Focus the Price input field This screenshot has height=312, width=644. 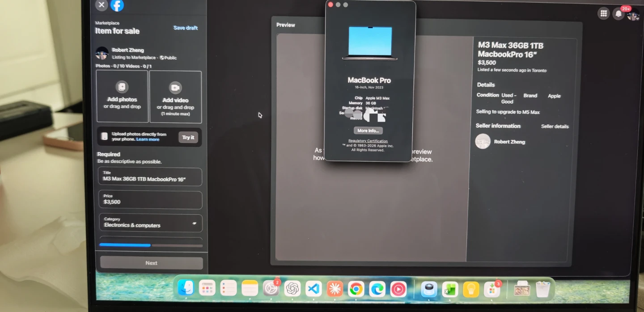pyautogui.click(x=150, y=200)
